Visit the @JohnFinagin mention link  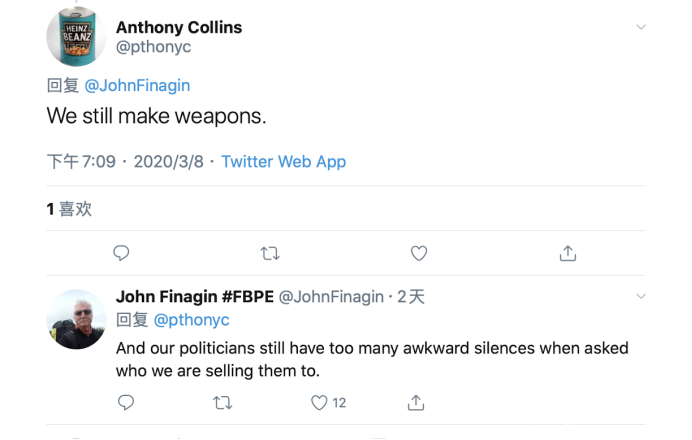click(x=137, y=86)
